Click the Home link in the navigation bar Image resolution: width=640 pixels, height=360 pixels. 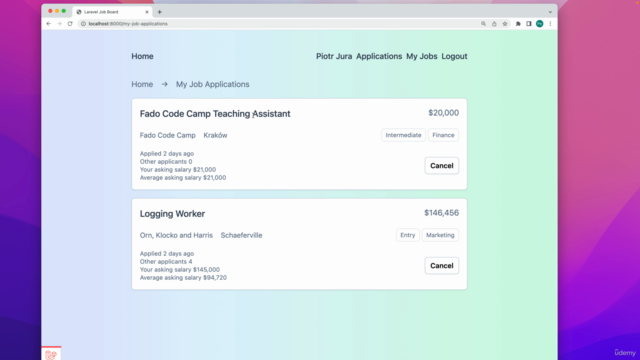pyautogui.click(x=142, y=56)
